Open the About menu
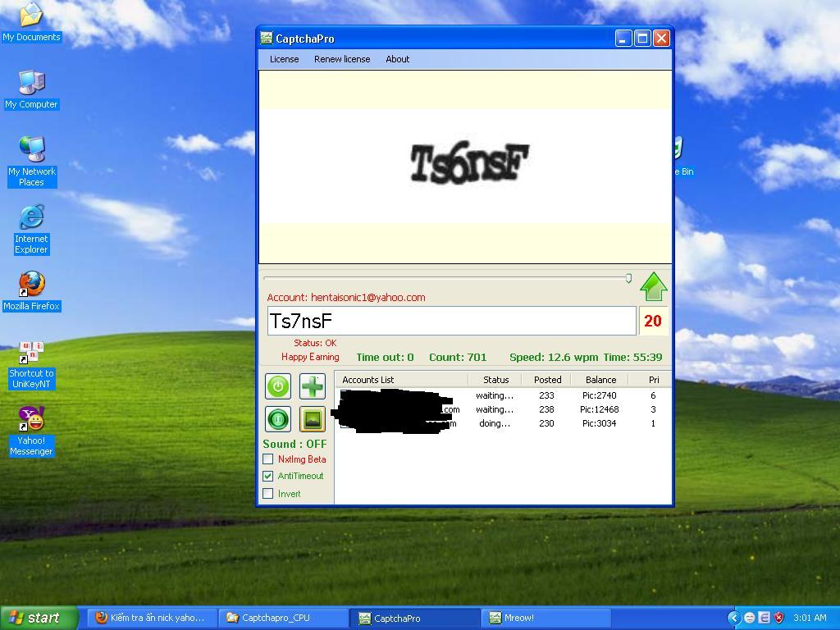Image resolution: width=840 pixels, height=630 pixels. pyautogui.click(x=398, y=59)
